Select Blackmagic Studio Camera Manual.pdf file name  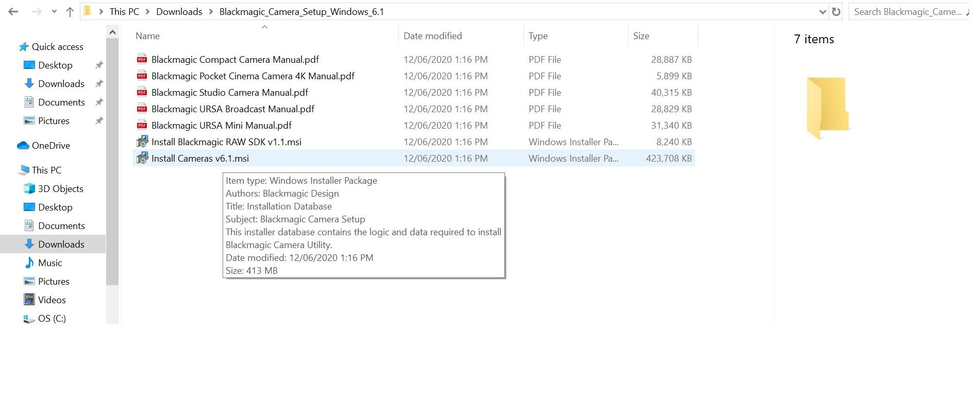point(230,93)
